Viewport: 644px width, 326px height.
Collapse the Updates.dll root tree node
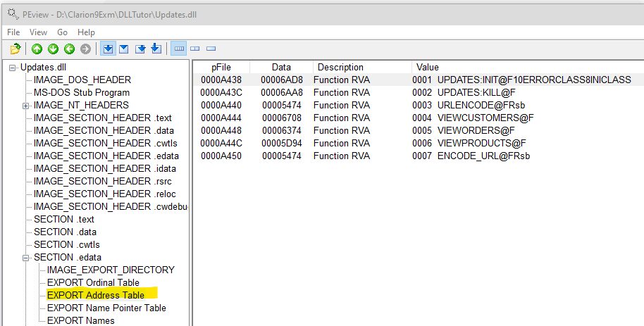pyautogui.click(x=13, y=67)
